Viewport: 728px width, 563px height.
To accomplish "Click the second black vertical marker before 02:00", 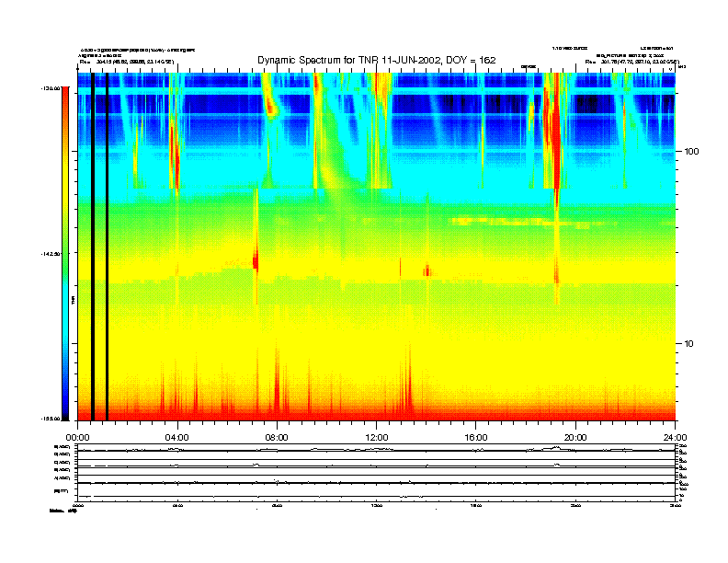I will (108, 247).
